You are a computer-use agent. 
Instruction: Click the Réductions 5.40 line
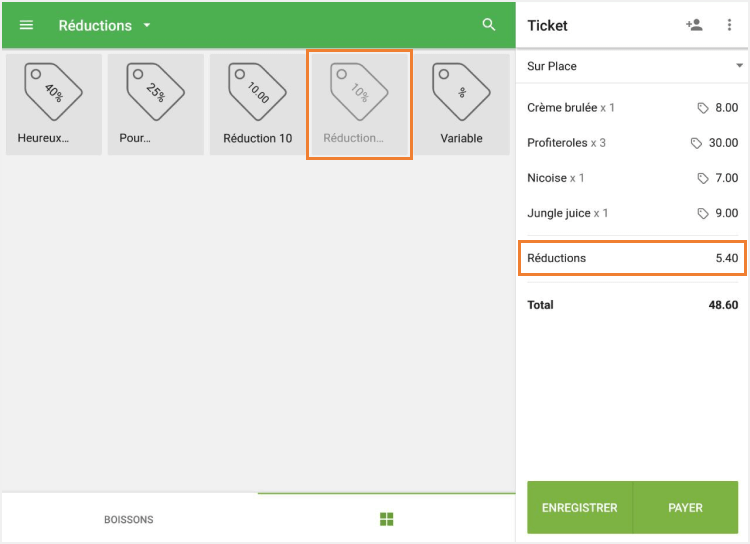click(x=632, y=258)
